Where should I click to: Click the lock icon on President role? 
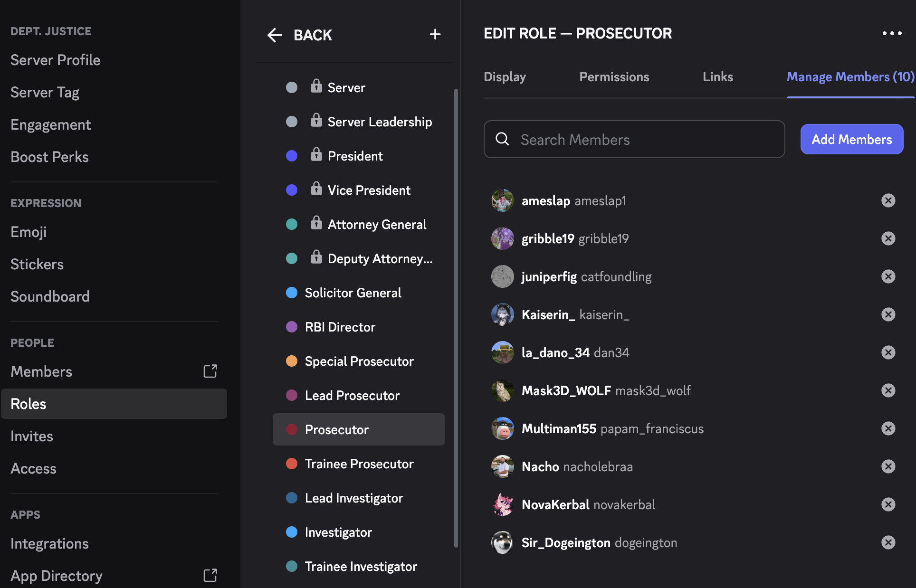(316, 155)
